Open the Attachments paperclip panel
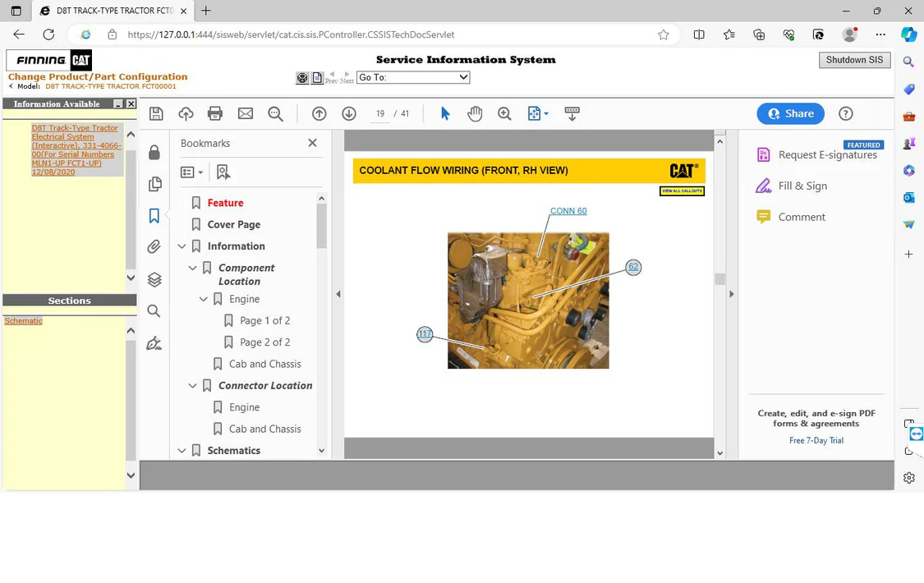The height and width of the screenshot is (583, 924). (154, 247)
